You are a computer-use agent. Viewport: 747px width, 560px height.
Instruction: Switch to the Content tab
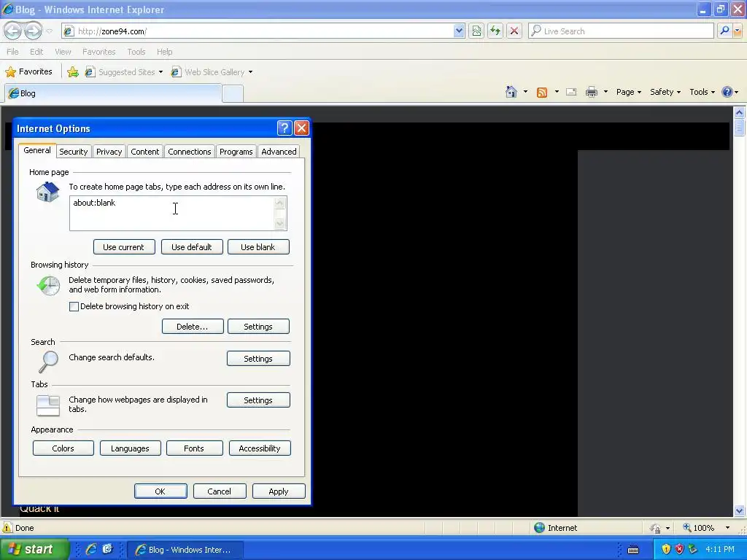(x=145, y=152)
